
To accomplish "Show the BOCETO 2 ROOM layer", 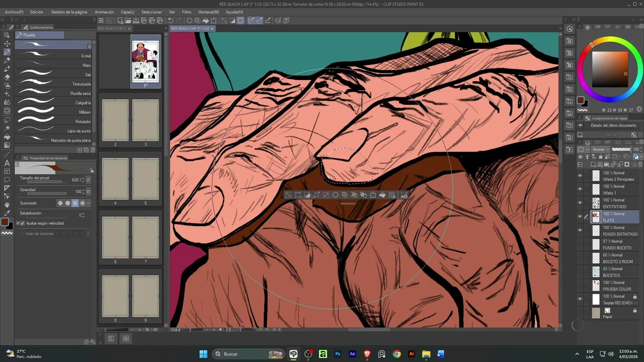I will pos(580,258).
